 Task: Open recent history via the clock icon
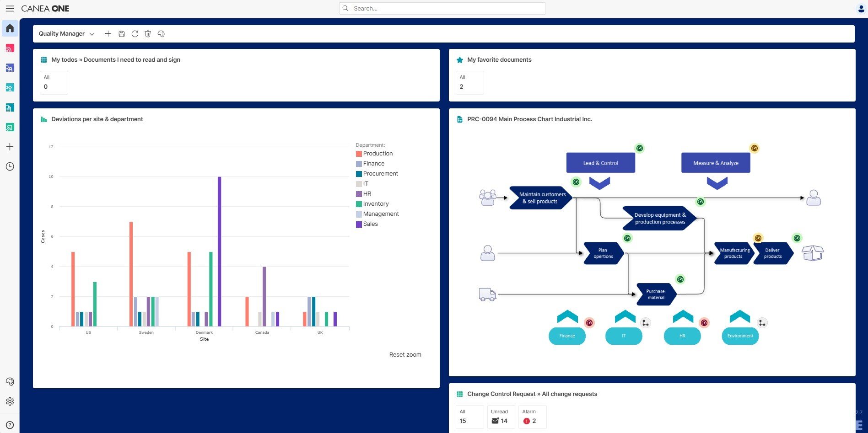[10, 166]
